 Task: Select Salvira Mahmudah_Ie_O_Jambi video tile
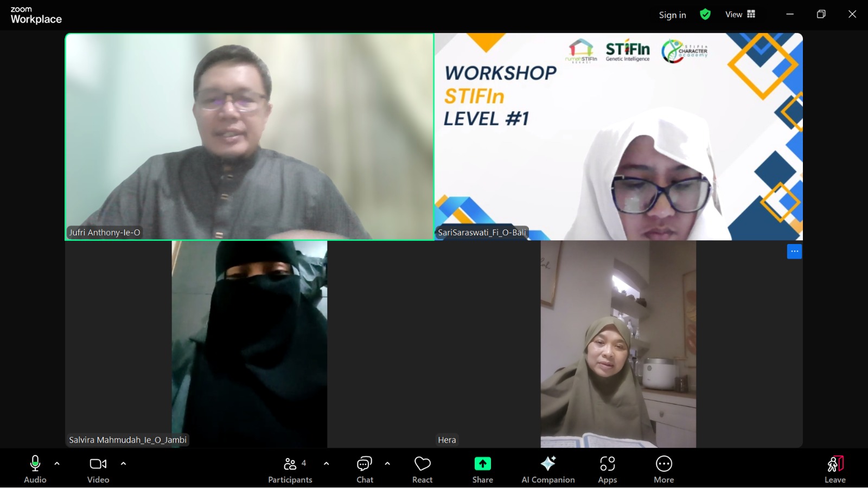[x=250, y=344]
